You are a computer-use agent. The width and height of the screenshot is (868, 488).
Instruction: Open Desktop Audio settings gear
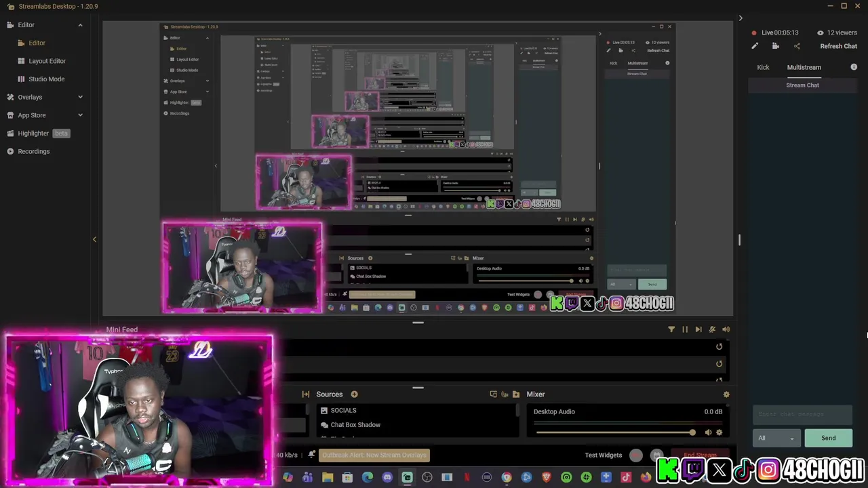719,432
